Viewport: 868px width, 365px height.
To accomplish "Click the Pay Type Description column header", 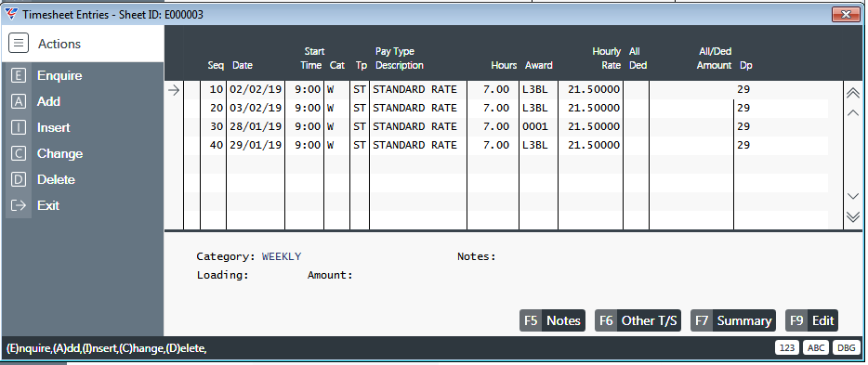I will tap(399, 59).
